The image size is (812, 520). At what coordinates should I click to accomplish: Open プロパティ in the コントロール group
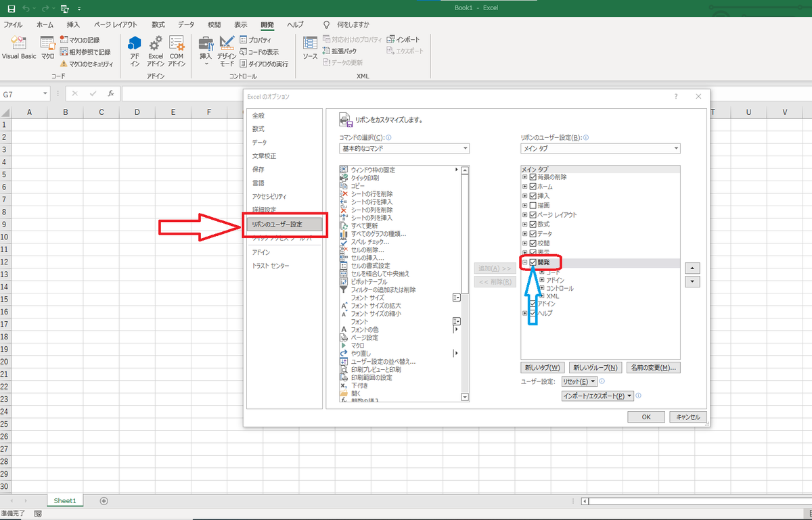tap(255, 40)
